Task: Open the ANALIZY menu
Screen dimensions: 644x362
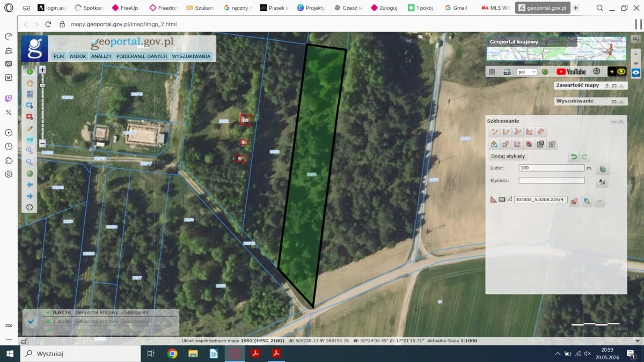Action: pyautogui.click(x=101, y=56)
